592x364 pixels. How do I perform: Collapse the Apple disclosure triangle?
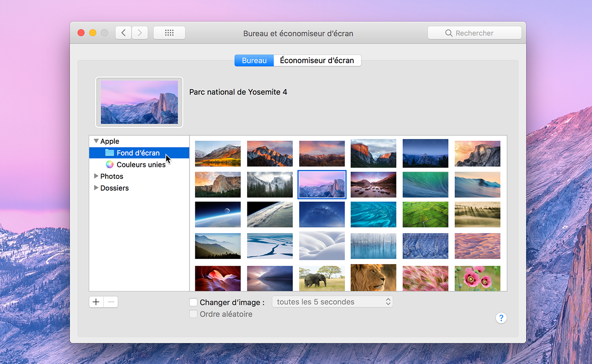[x=96, y=142]
